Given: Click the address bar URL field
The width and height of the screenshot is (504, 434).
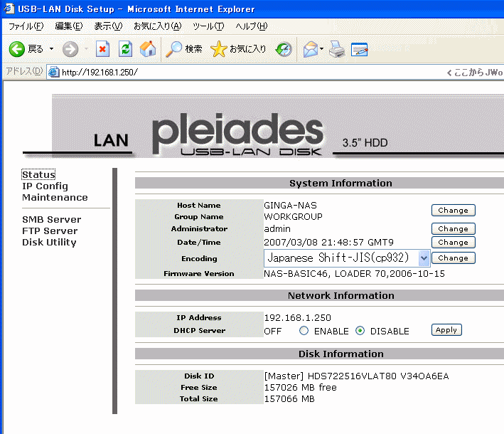Looking at the screenshot, I should [249, 72].
